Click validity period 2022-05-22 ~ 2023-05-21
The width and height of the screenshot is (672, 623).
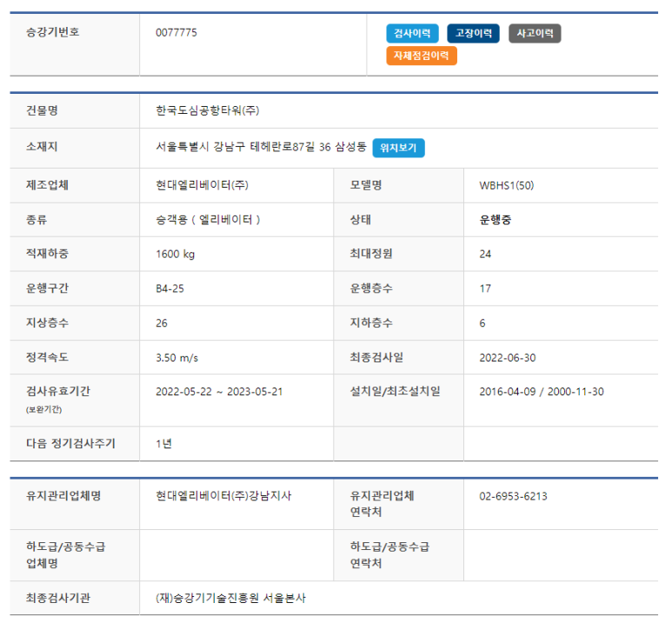[x=219, y=392]
